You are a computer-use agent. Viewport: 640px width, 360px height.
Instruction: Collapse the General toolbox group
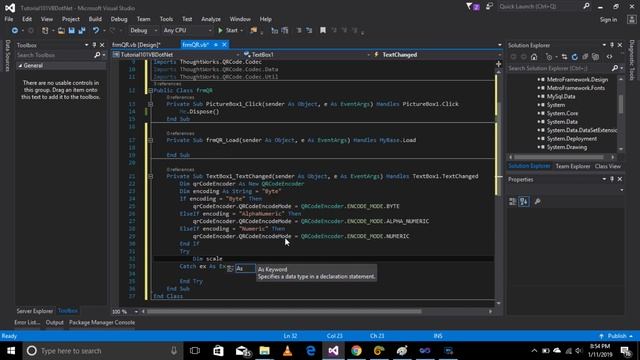pyautogui.click(x=20, y=66)
